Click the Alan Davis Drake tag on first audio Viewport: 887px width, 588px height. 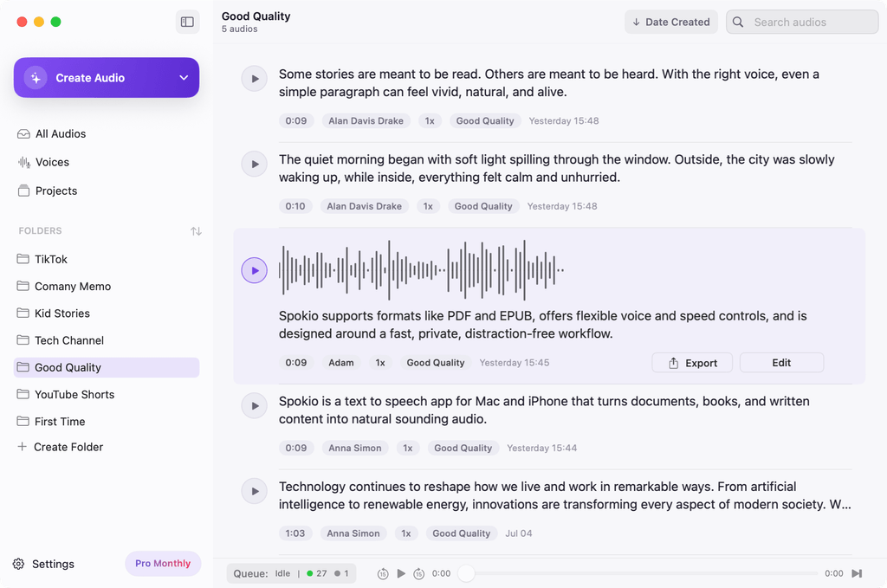pos(366,121)
